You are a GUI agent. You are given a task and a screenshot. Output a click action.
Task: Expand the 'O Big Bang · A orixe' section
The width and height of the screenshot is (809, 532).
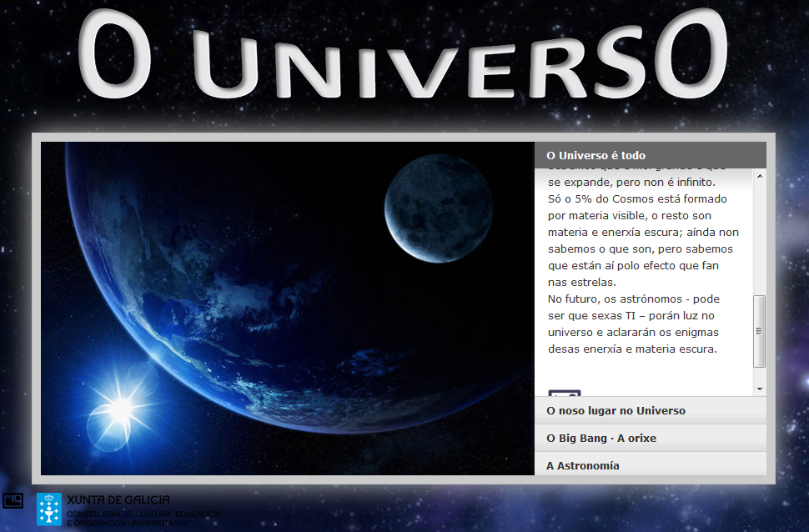[x=650, y=437]
